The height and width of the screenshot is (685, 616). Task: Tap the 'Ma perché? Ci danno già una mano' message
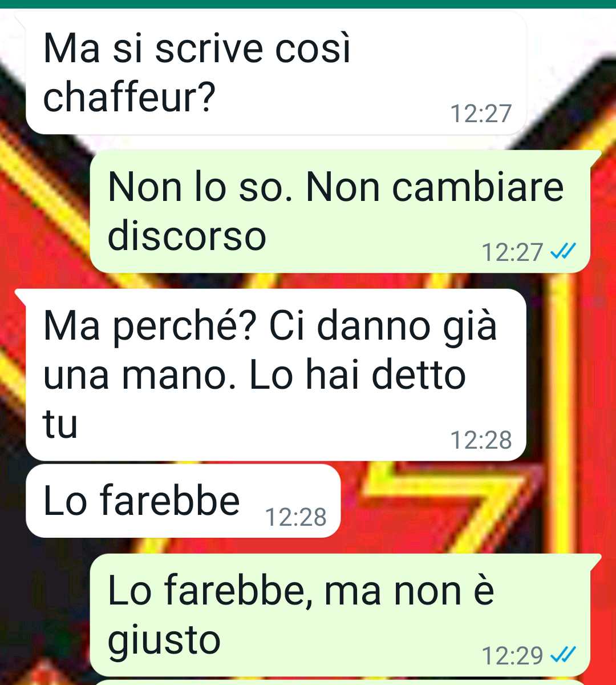point(276,374)
